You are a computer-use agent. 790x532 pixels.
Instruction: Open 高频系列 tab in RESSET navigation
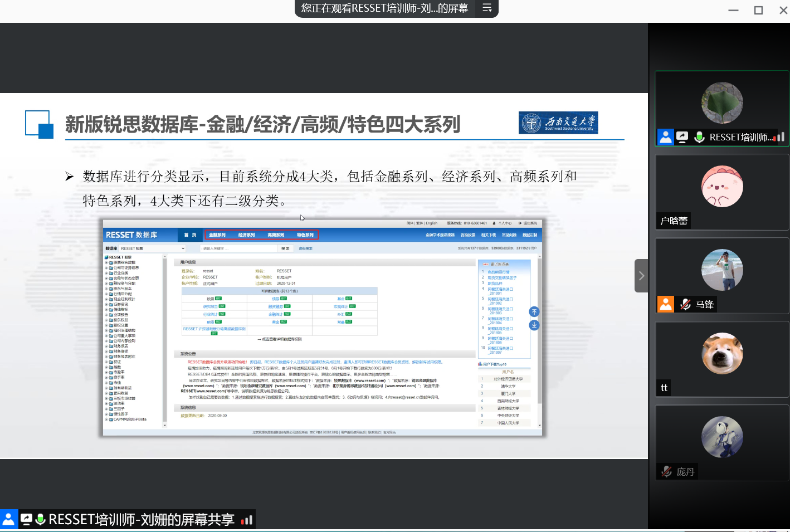[276, 235]
